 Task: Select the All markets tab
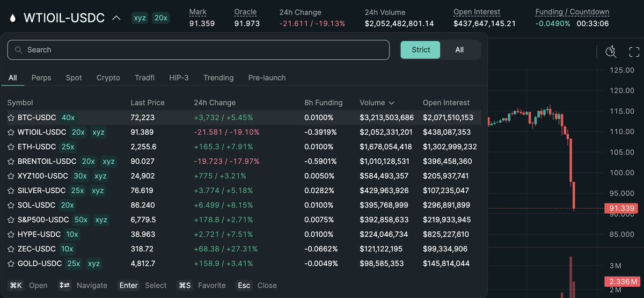pyautogui.click(x=12, y=78)
